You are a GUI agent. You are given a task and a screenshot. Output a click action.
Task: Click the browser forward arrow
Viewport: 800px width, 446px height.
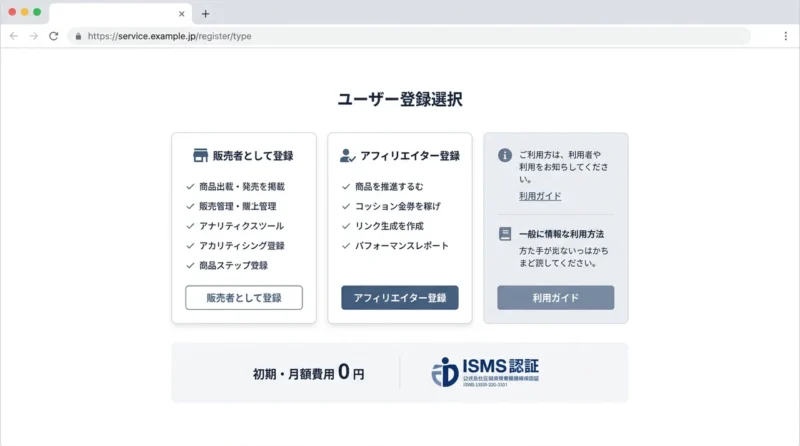(x=34, y=36)
